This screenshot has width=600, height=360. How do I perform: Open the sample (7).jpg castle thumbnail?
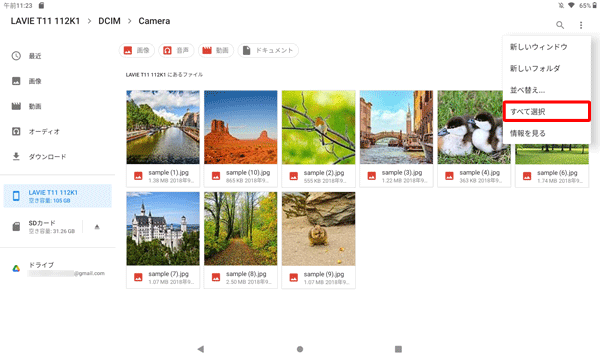163,229
